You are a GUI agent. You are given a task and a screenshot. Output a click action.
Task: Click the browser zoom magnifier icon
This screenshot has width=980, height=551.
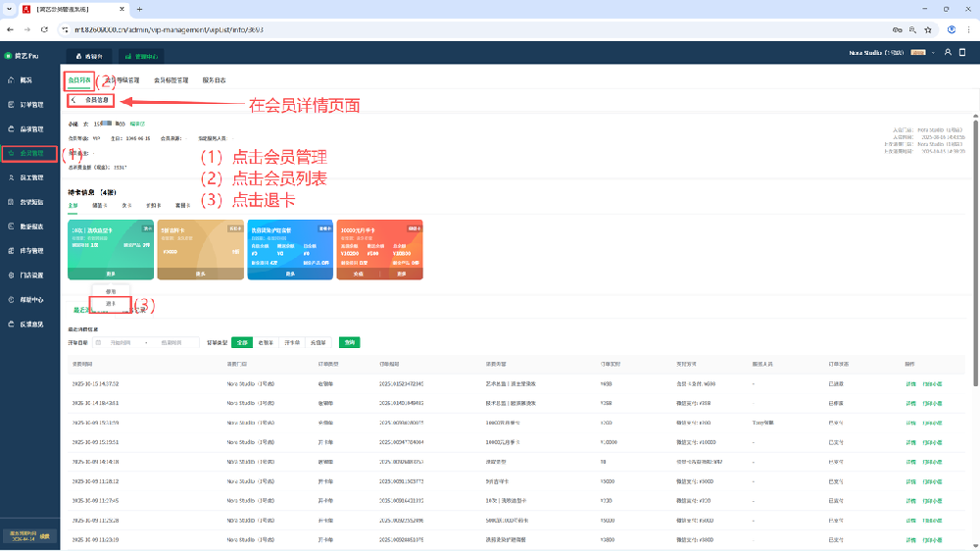(912, 29)
